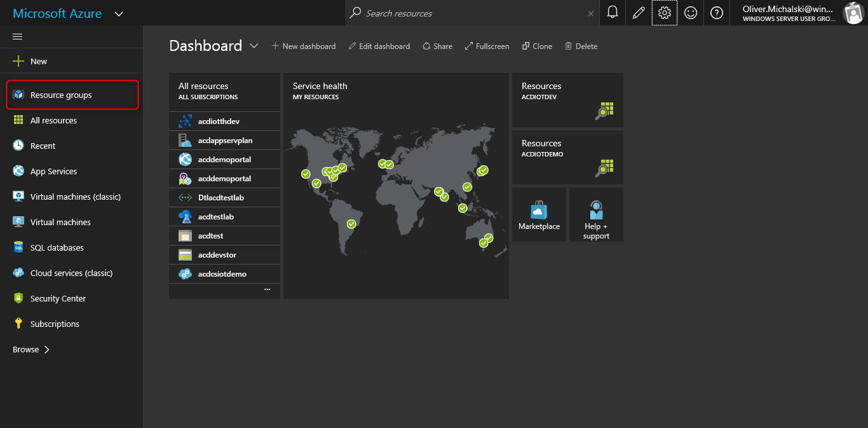Open the ACDIOTDEV Resources tile

567,100
